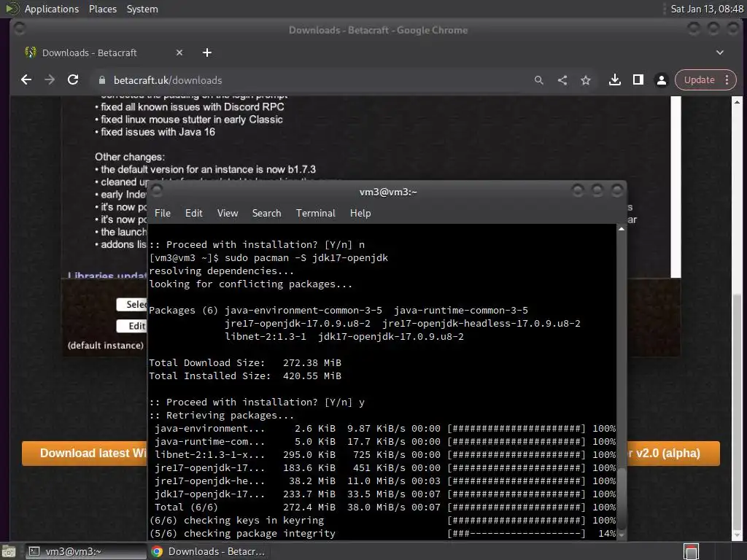Click text 'fixed all known issues with Discord RPC'
Screen dimensions: 747x560
point(193,107)
